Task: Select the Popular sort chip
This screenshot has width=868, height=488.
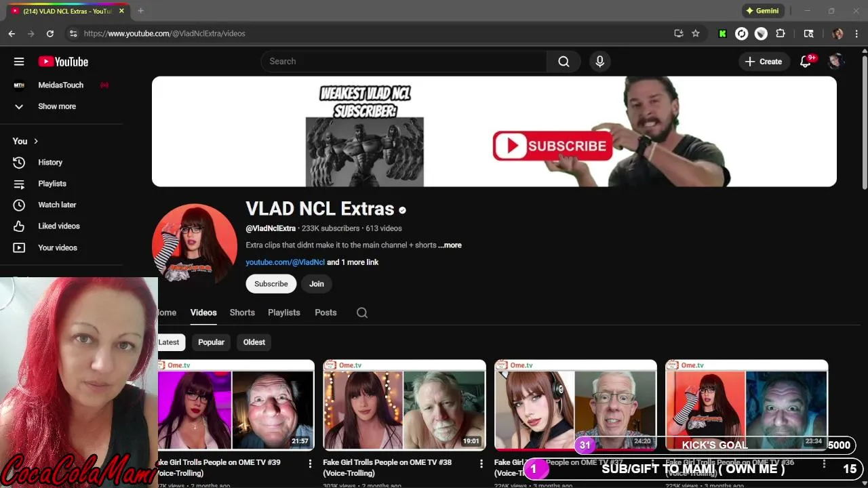Action: (x=211, y=342)
